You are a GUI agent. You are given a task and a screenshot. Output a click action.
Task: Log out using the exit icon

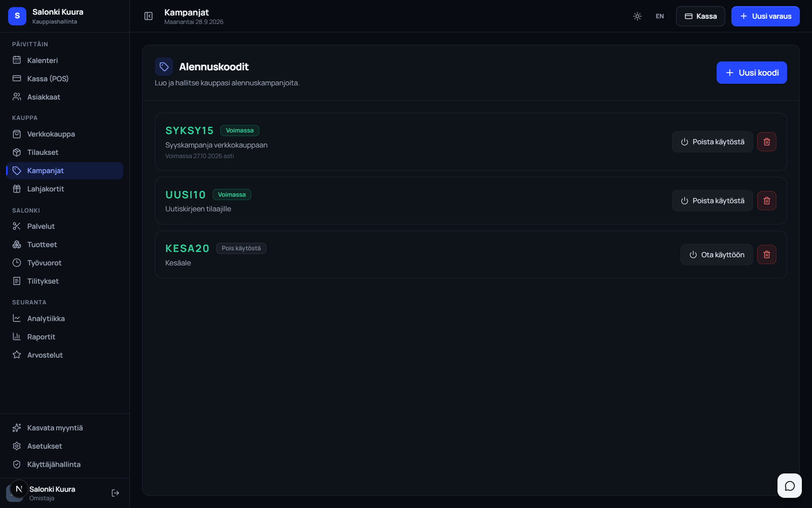click(115, 493)
